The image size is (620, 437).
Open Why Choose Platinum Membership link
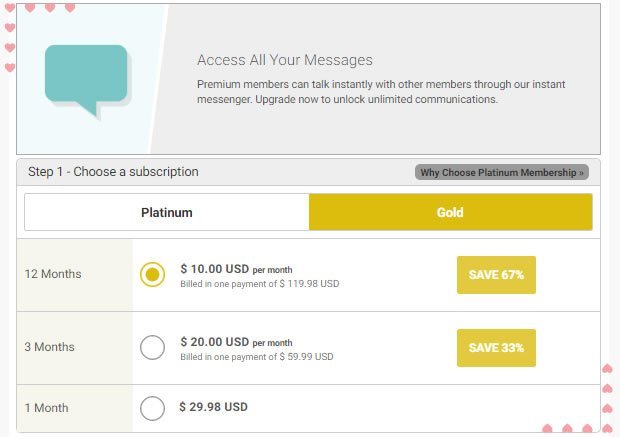point(502,172)
